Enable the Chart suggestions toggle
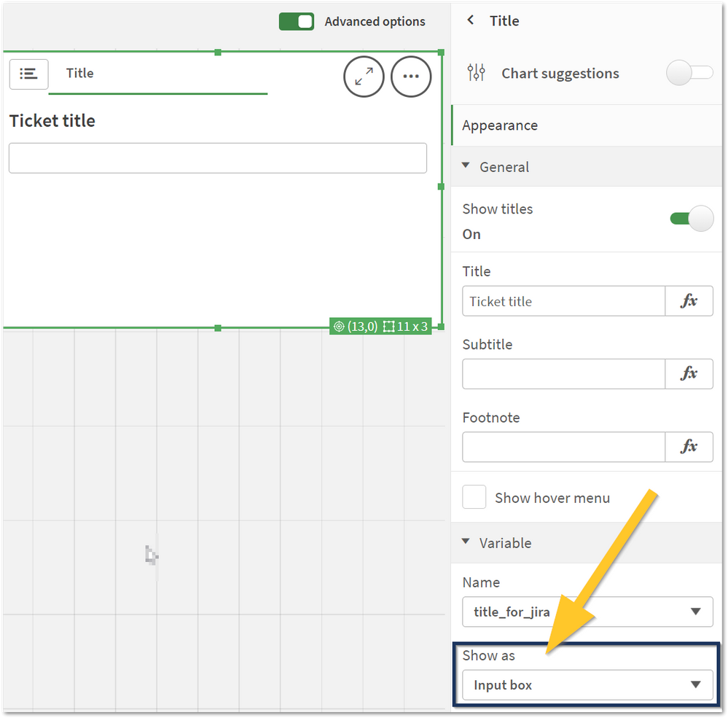 pos(689,73)
